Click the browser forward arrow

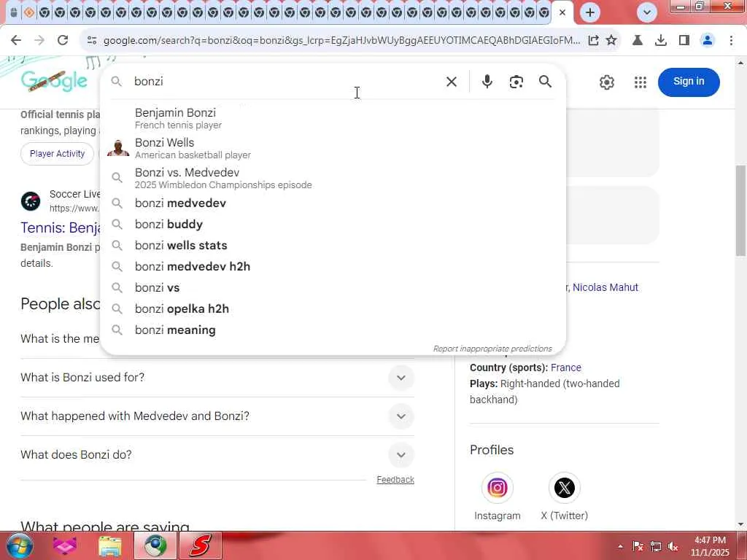tap(39, 41)
